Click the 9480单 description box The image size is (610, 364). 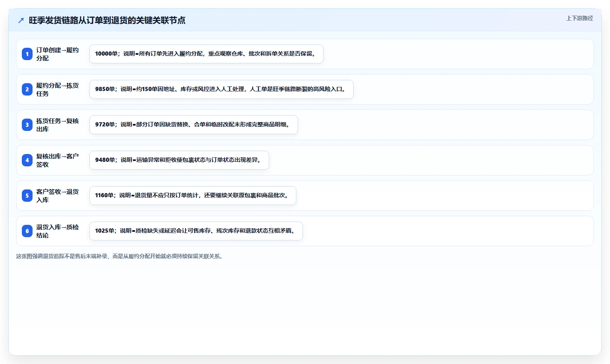click(x=179, y=160)
